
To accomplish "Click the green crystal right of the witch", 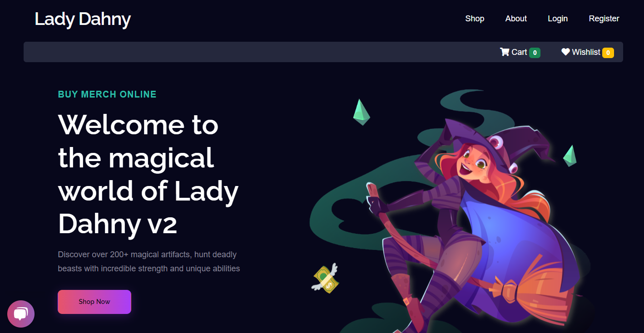I will coord(570,156).
